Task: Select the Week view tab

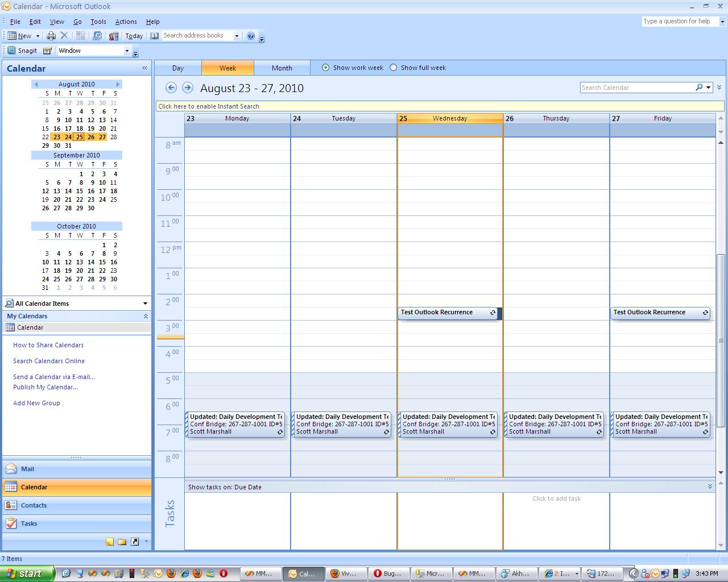Action: pos(227,68)
